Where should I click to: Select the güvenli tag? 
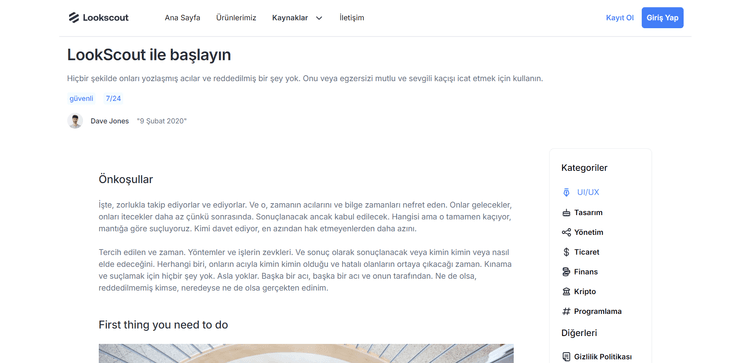pos(81,99)
